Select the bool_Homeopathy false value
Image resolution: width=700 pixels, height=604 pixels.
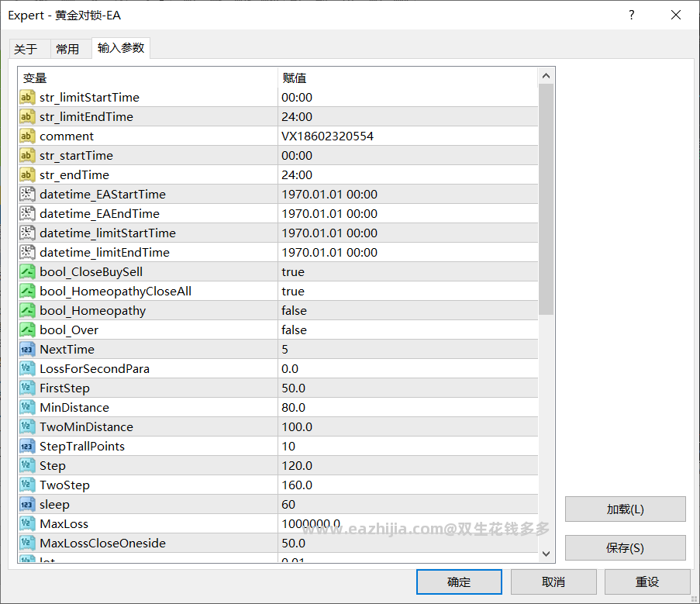(x=295, y=311)
